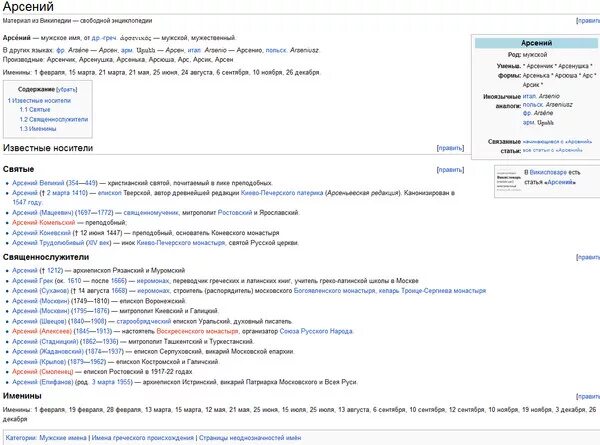Viewport: 600px width, 445px height.
Task: Open 'Арсений (Мацеевич)' article
Action: click(43, 212)
